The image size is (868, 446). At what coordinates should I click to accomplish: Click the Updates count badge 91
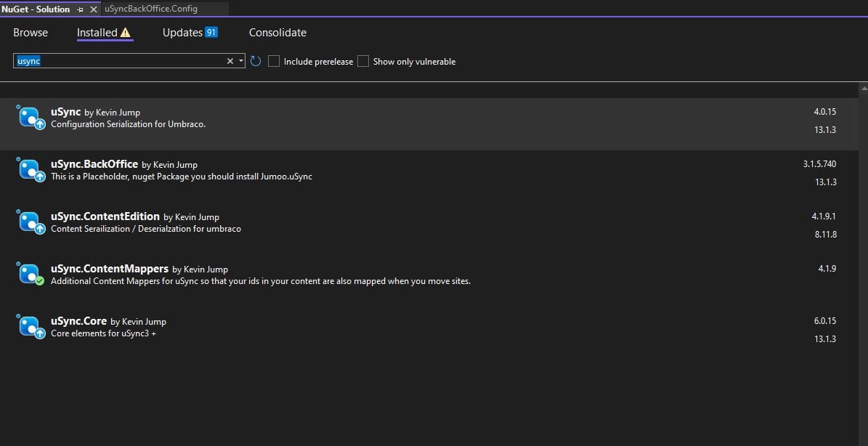[211, 32]
